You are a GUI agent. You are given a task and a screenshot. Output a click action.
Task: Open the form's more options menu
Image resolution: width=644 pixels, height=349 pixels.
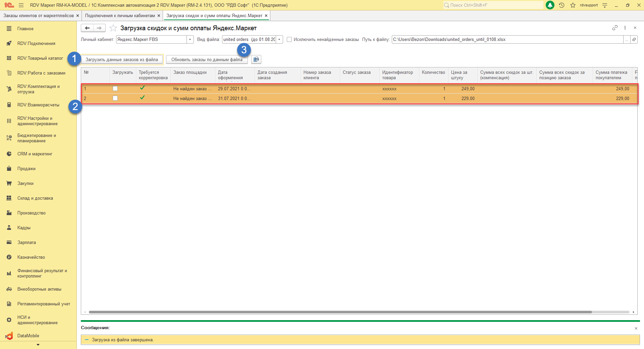pos(625,28)
